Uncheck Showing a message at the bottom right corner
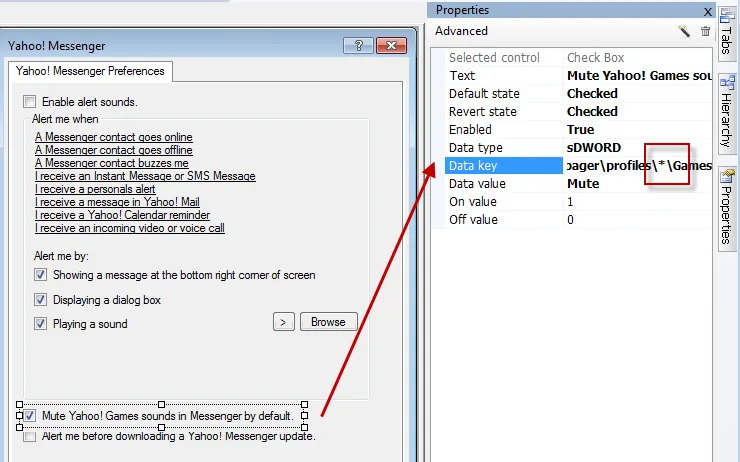740x462 pixels. pyautogui.click(x=41, y=275)
